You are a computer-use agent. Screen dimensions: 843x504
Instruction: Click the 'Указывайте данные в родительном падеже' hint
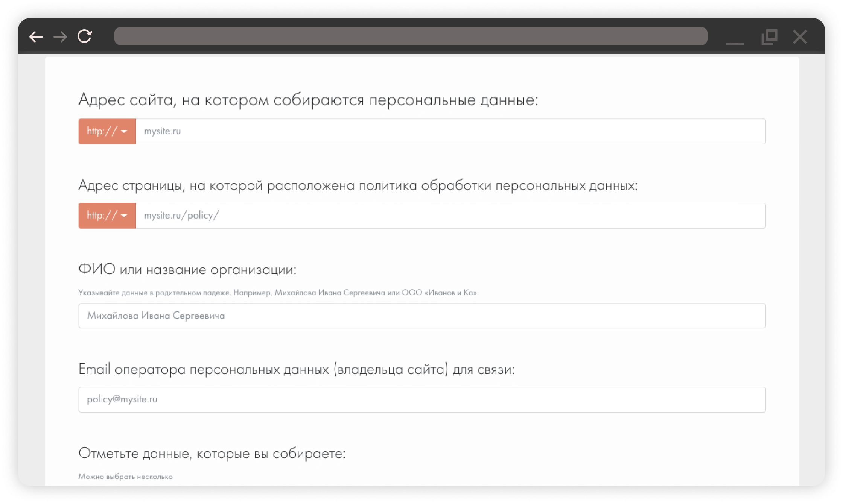click(x=277, y=293)
